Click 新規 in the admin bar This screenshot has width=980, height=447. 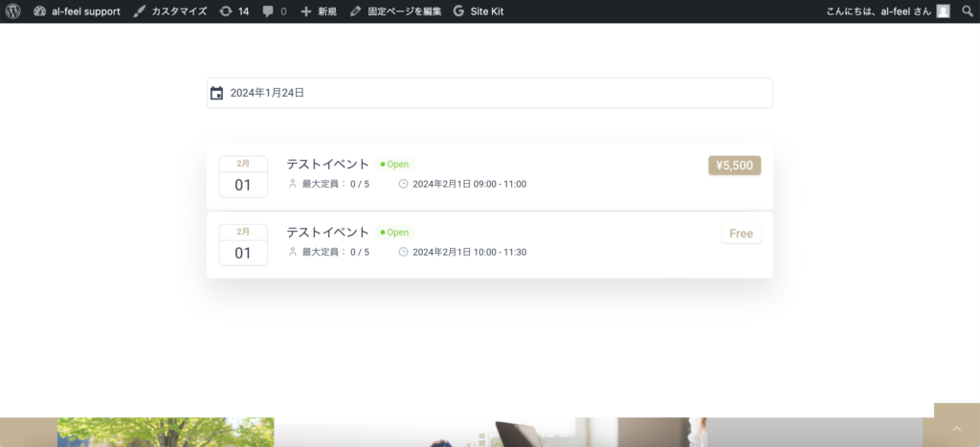point(327,11)
